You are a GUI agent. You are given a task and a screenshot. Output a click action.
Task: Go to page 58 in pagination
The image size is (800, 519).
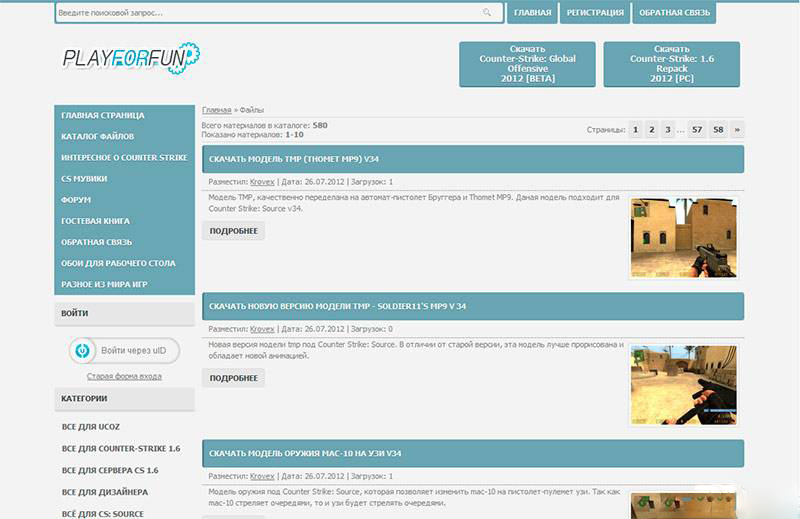pos(718,130)
